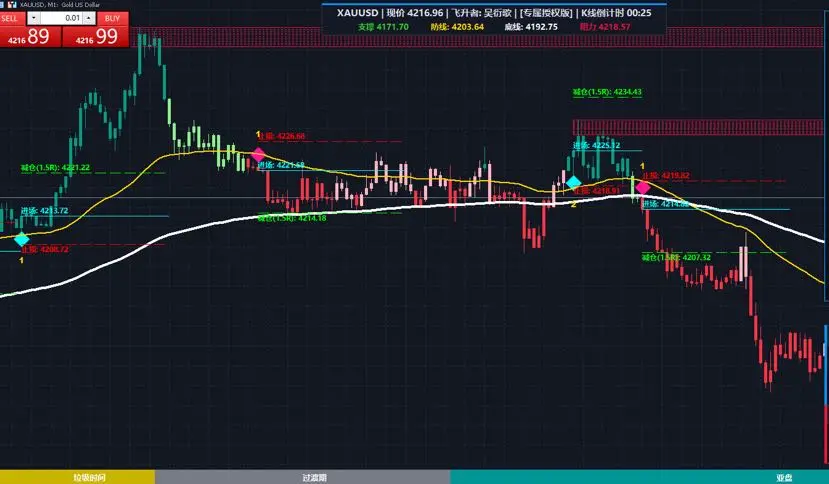Click the chart title XAUUSD, M1: Gold US Dollar
This screenshot has width=829, height=484.
pos(60,4)
